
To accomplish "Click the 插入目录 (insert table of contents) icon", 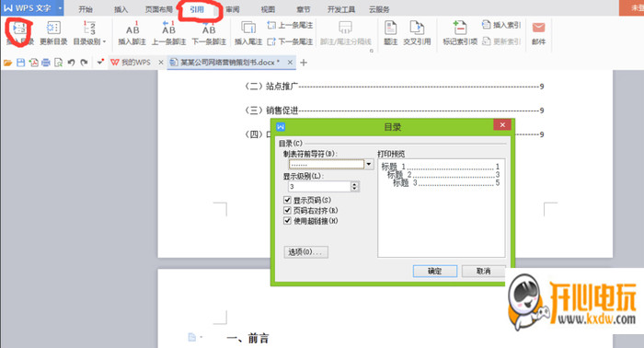I will click(x=19, y=28).
